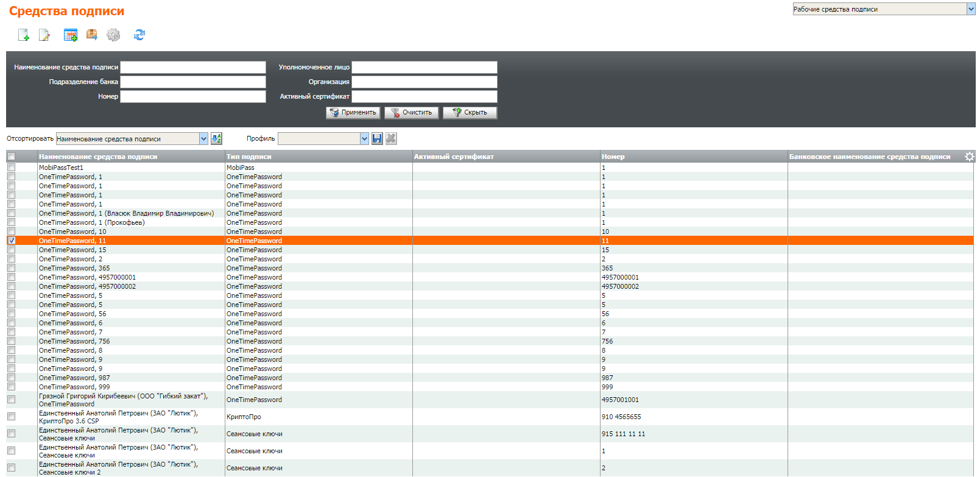This screenshot has width=980, height=477.
Task: Click Организация filter input field
Action: coord(425,82)
